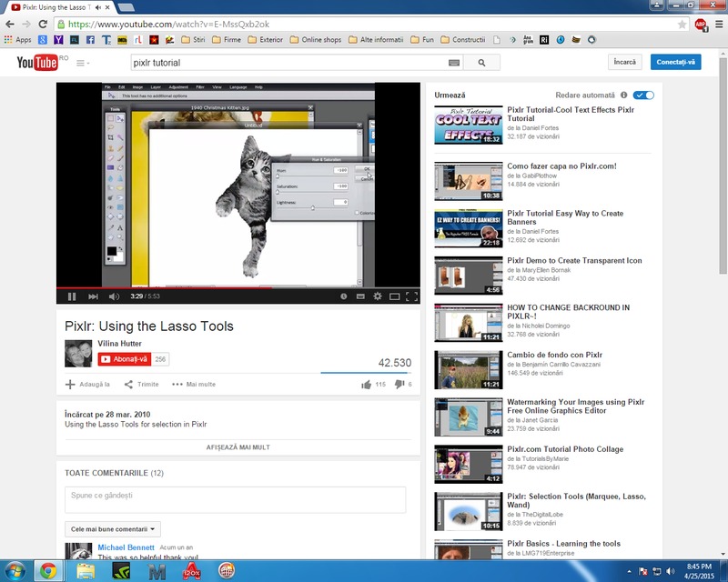
Task: Open Cambio de fondo con Pixlr video
Action: click(555, 355)
